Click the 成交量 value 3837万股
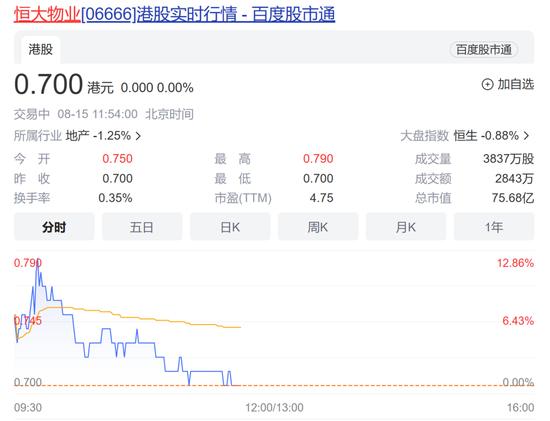 tap(509, 159)
